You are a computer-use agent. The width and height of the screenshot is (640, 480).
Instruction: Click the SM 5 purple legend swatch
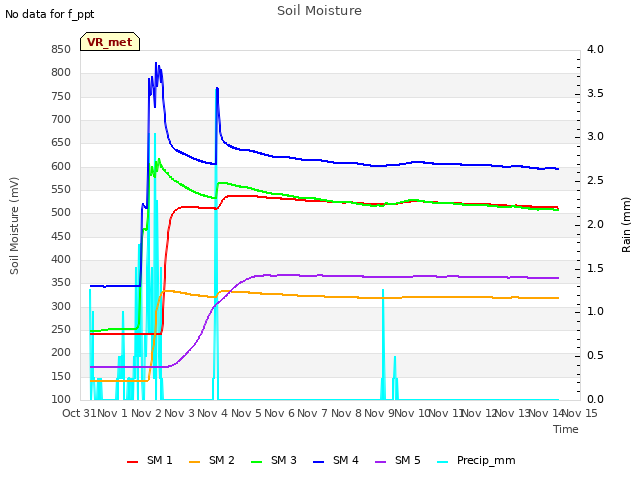click(381, 462)
